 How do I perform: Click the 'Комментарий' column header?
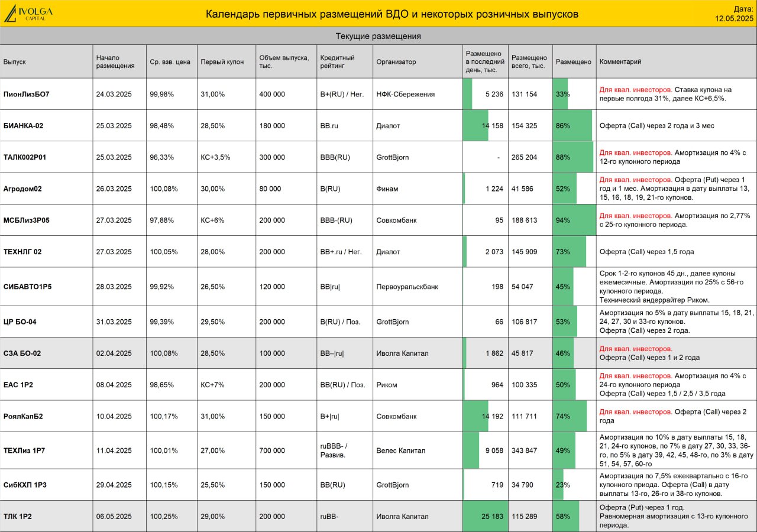tap(620, 61)
